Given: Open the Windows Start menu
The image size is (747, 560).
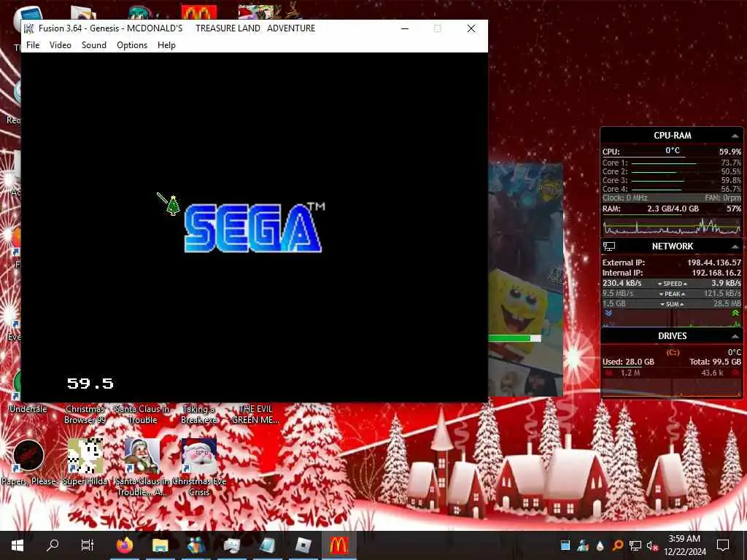Looking at the screenshot, I should pyautogui.click(x=18, y=545).
